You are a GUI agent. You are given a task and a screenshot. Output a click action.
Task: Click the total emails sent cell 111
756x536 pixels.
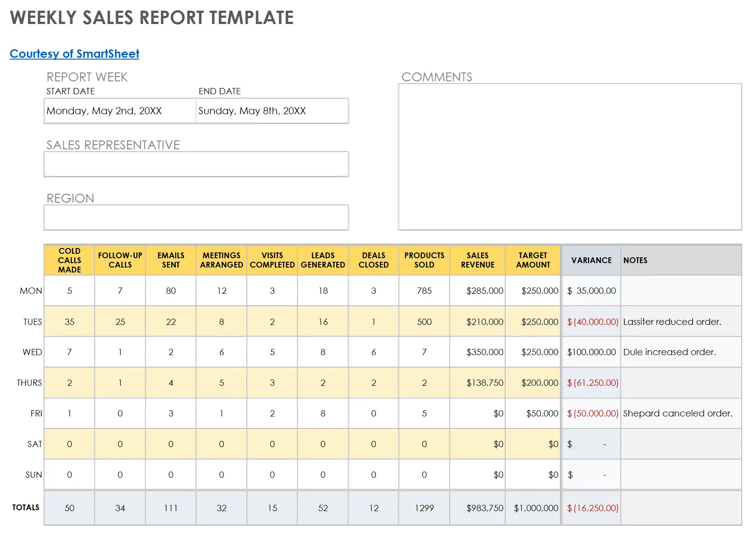(x=171, y=508)
